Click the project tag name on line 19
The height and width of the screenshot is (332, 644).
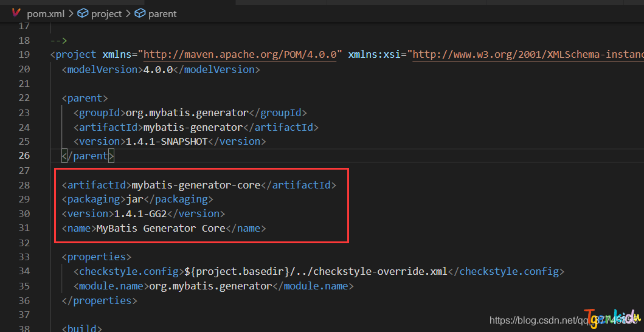76,55
